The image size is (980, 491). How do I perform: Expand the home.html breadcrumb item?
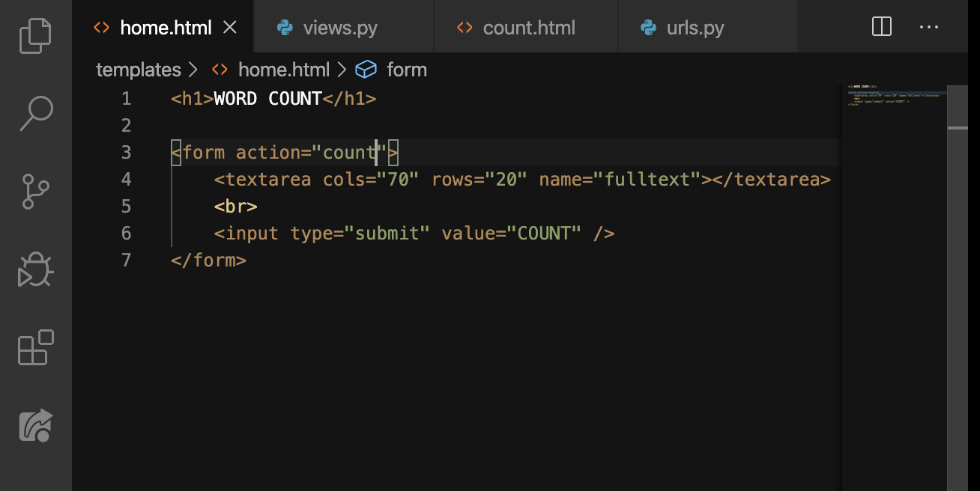click(283, 70)
